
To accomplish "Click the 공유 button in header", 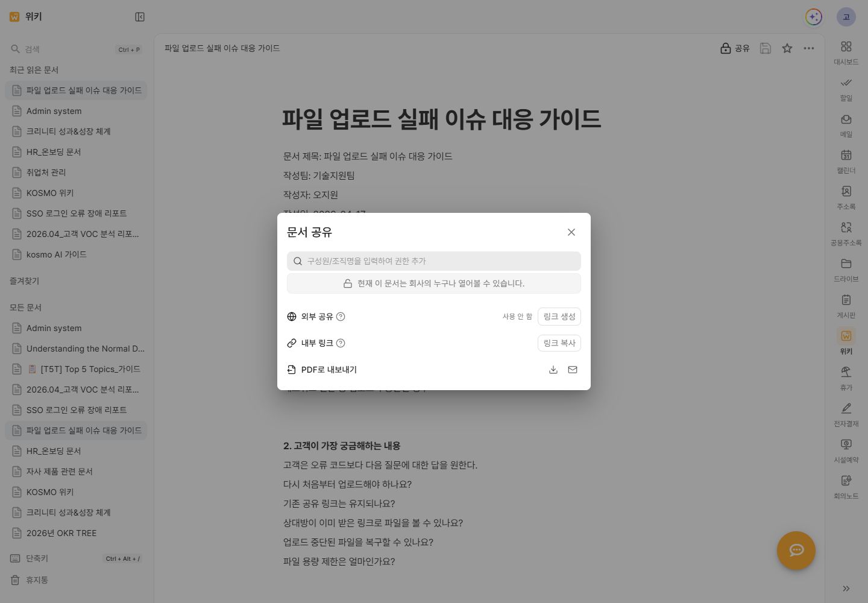I will 735,48.
